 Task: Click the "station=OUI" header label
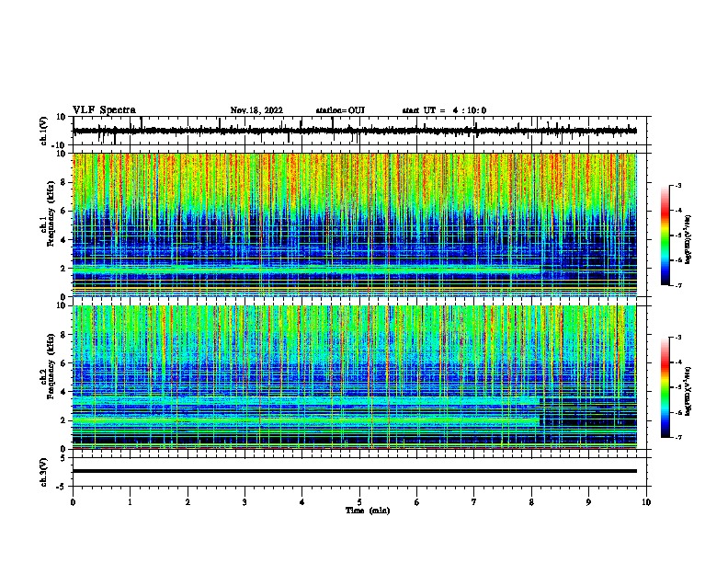point(340,110)
